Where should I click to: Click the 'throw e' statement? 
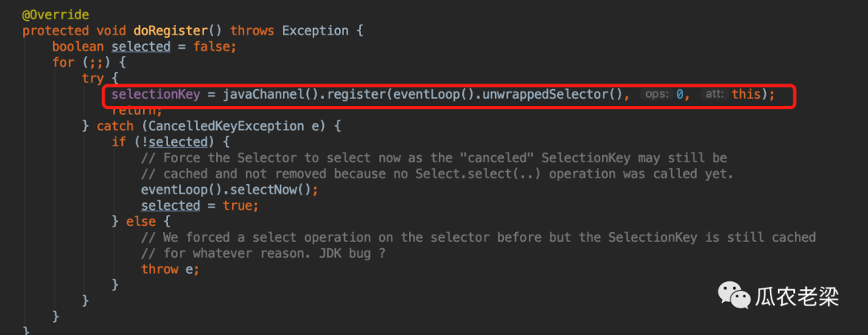point(170,269)
